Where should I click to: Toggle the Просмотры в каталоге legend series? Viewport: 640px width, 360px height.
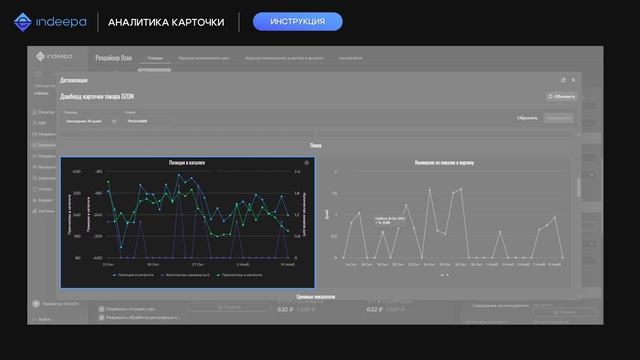[x=240, y=275]
